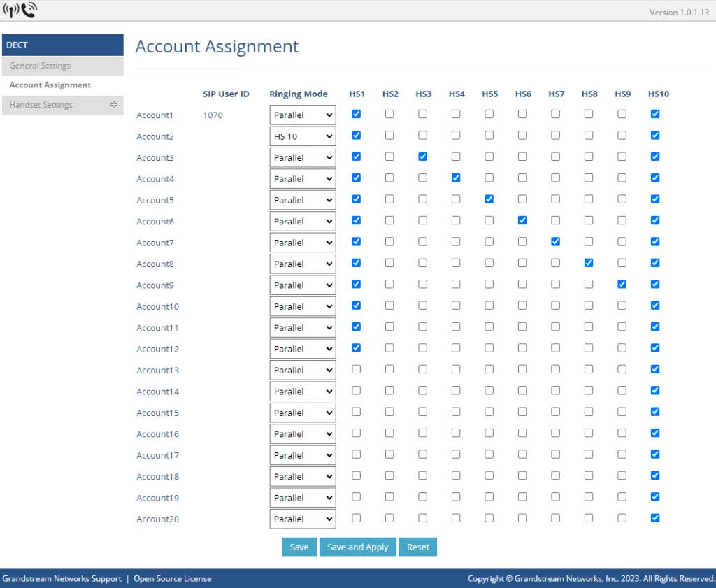Image resolution: width=716 pixels, height=588 pixels.
Task: Select Account Assignment in sidebar
Action: pos(50,85)
